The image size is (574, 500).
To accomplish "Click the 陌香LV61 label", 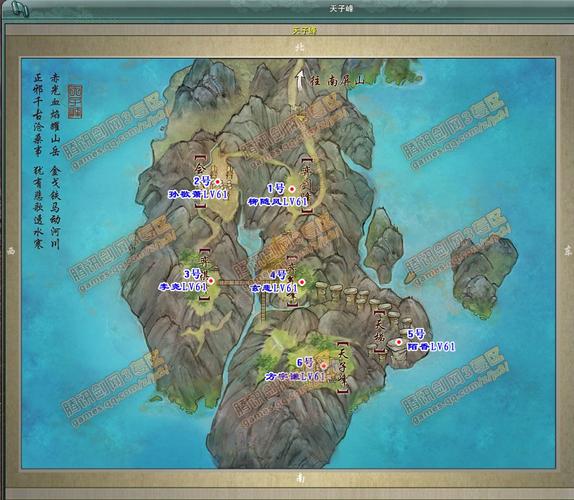I will 431,347.
